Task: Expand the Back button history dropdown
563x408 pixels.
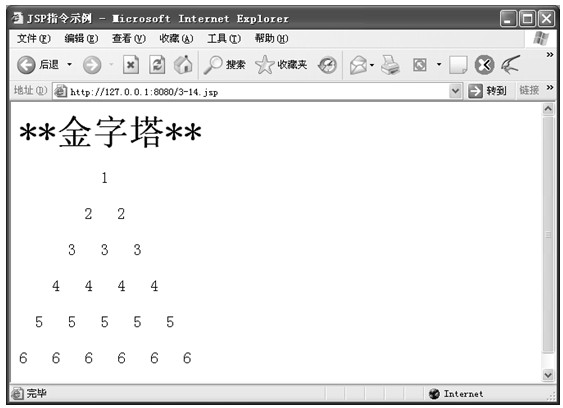Action: coord(69,65)
